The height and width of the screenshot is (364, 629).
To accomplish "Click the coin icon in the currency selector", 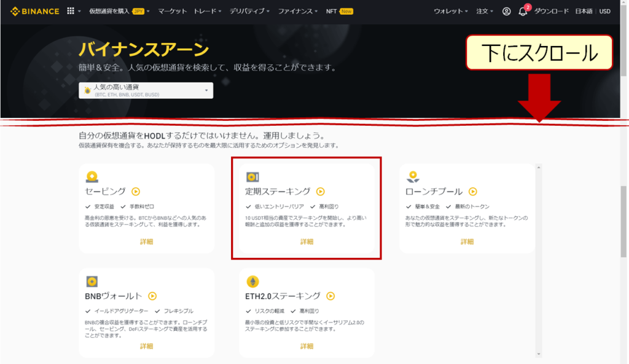I will pyautogui.click(x=87, y=91).
